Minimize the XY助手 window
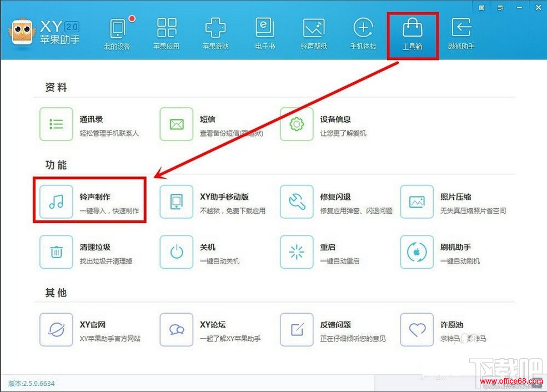This screenshot has height=392, width=547. (x=519, y=8)
